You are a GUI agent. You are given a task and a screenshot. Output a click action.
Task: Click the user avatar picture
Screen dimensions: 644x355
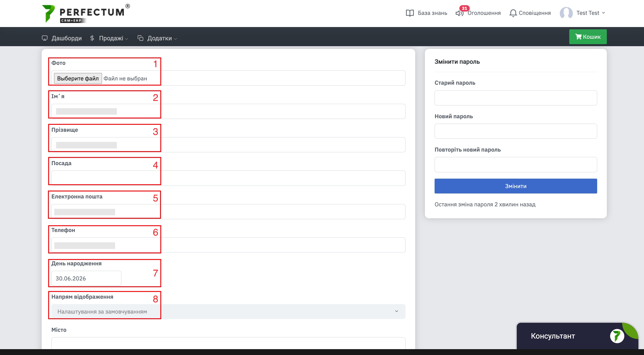tap(566, 13)
